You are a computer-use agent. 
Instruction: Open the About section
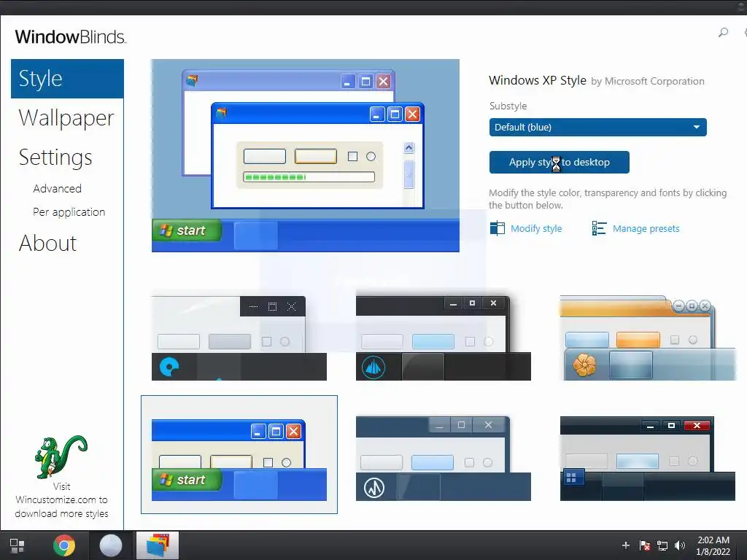pos(47,243)
